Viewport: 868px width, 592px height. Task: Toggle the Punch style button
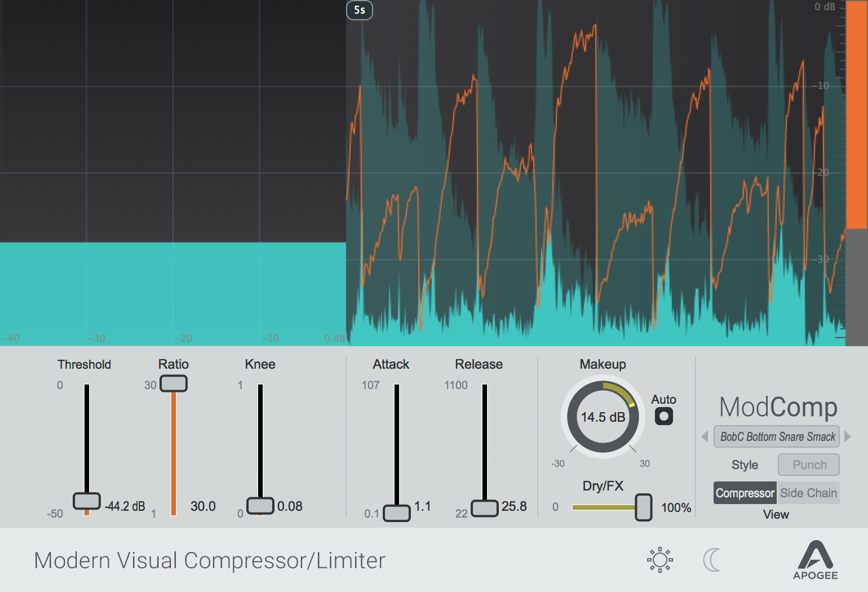(809, 465)
